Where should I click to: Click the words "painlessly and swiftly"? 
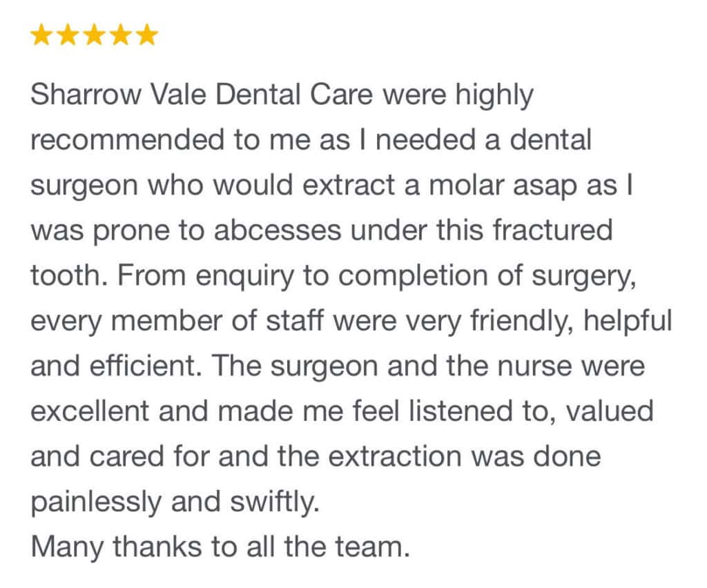point(175,500)
